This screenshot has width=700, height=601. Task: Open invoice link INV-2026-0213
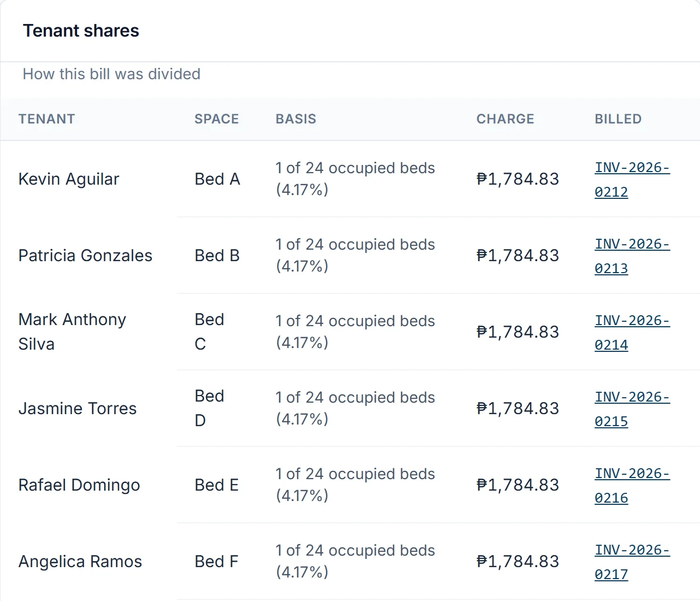(x=632, y=256)
